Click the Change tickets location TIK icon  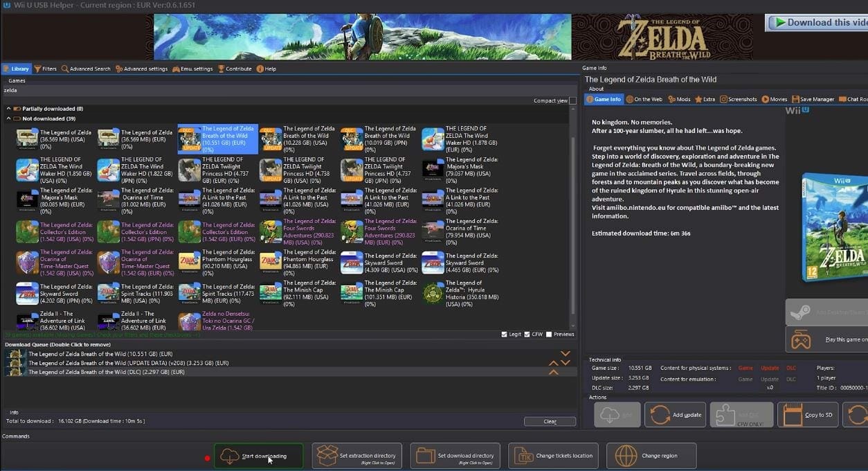click(523, 456)
